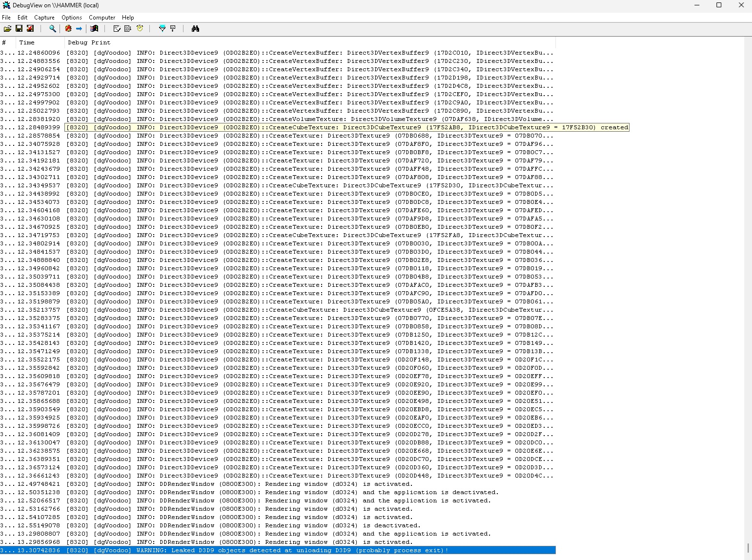
Task: Select the 'application is deactivated' row at 12.50351238
Action: coord(278,492)
